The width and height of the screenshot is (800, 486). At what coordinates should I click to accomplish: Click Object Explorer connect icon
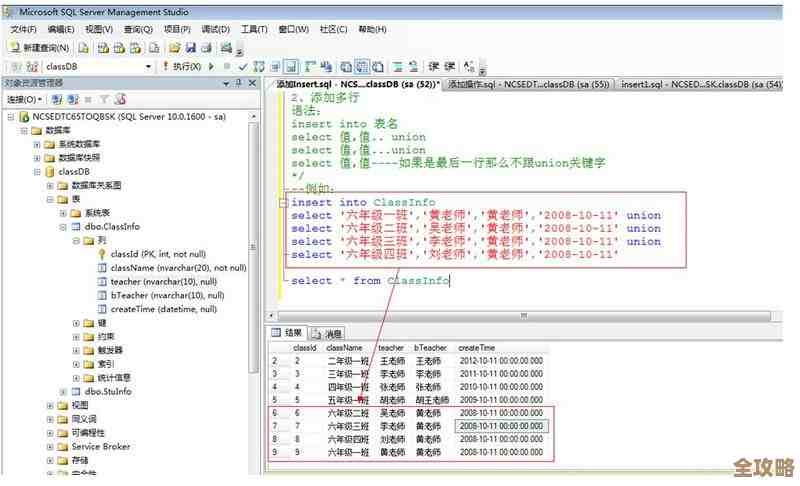click(x=57, y=99)
